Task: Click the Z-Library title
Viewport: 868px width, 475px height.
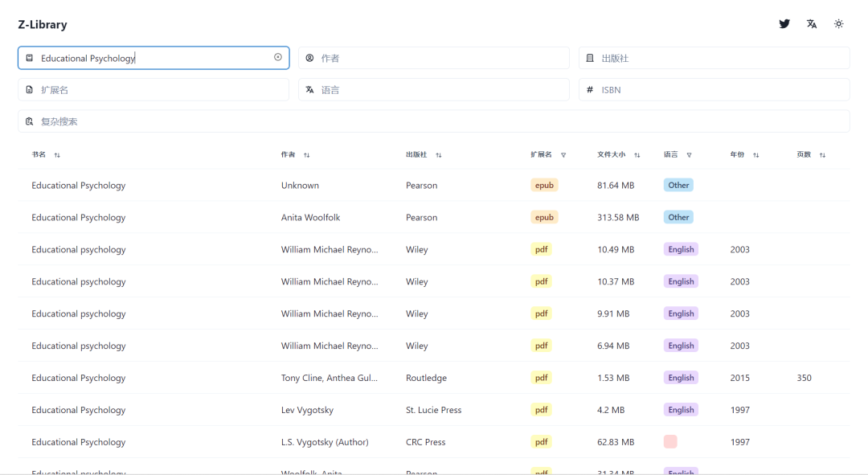Action: click(43, 24)
